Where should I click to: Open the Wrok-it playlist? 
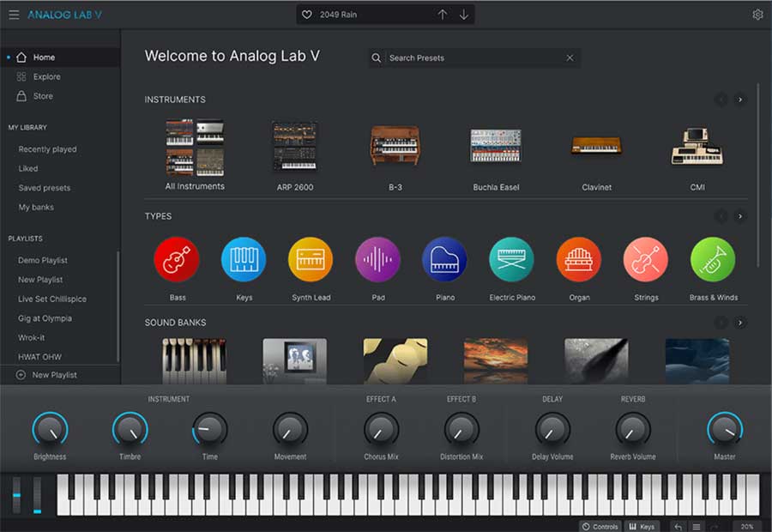[32, 337]
